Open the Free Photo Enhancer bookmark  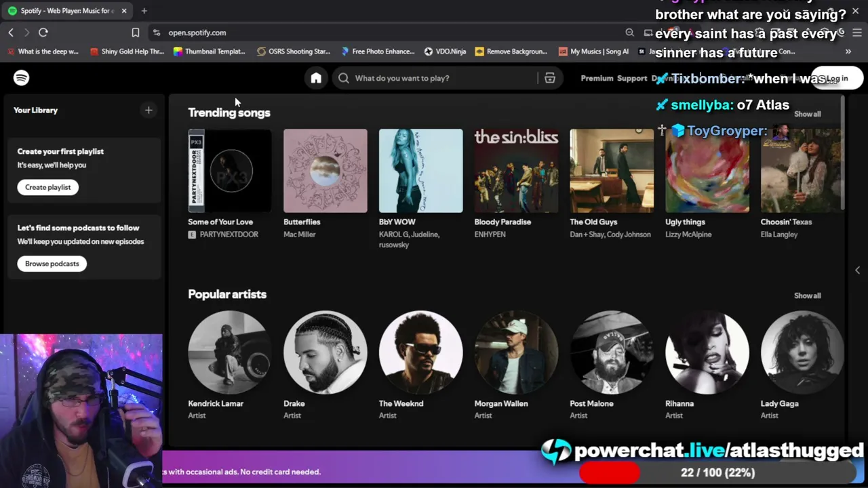pyautogui.click(x=378, y=52)
